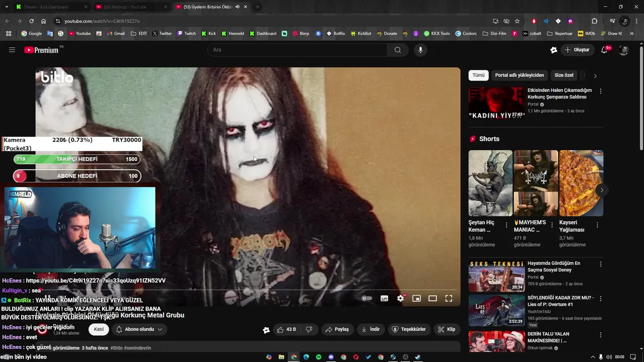Open menu for Saçma Sosyal Deney video
The height and width of the screenshot is (362, 644).
coord(601,264)
